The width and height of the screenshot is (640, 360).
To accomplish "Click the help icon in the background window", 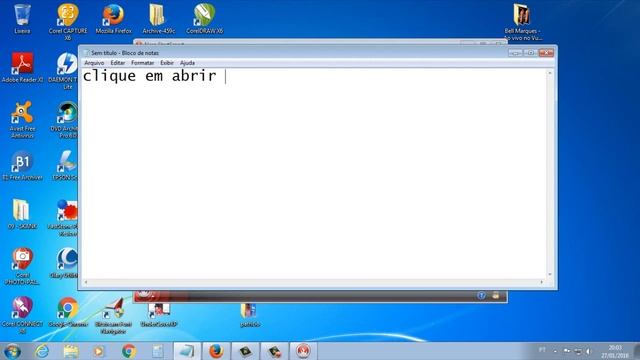I will point(481,296).
